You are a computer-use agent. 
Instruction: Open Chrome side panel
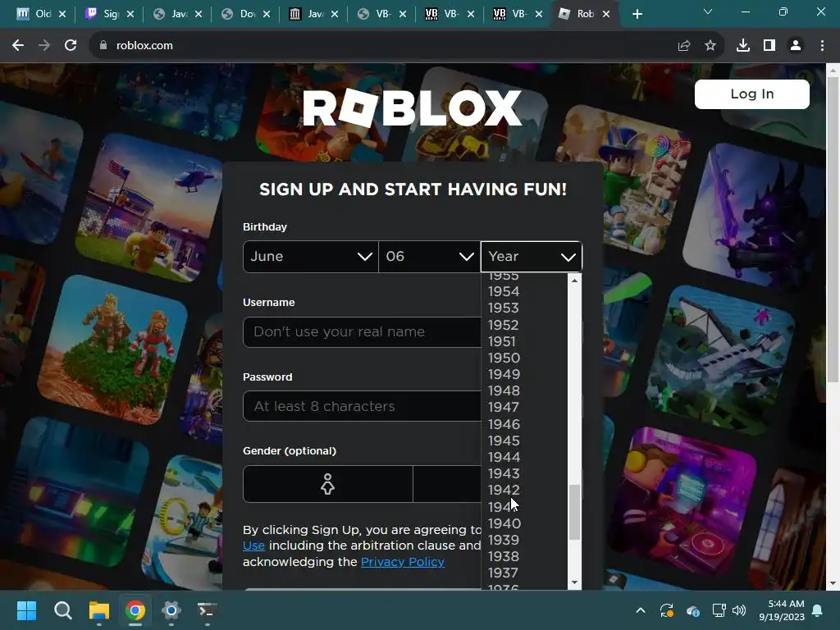tap(769, 46)
